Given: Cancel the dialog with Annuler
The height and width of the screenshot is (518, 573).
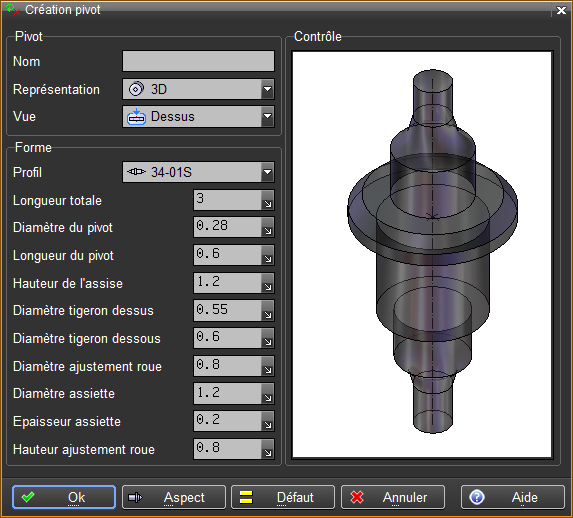Looking at the screenshot, I should click(x=393, y=497).
